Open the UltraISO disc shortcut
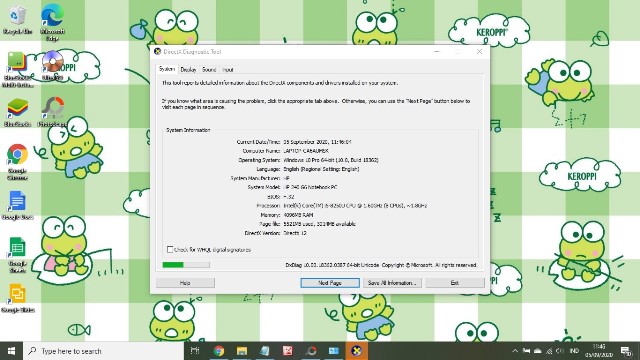This screenshot has height=360, width=640. (53, 65)
